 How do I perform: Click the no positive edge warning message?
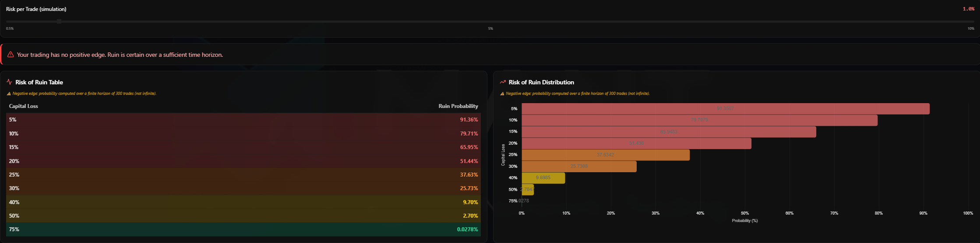[x=120, y=55]
